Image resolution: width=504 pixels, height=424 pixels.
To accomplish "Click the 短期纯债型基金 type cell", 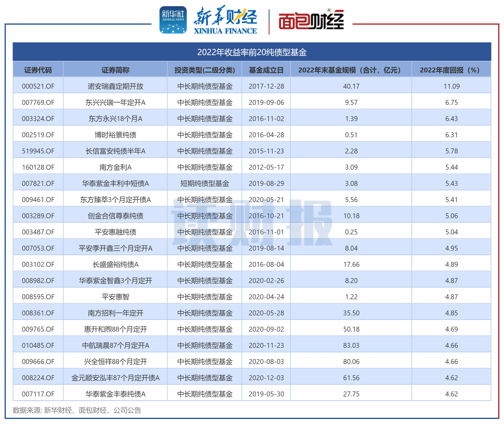I will pyautogui.click(x=205, y=183).
